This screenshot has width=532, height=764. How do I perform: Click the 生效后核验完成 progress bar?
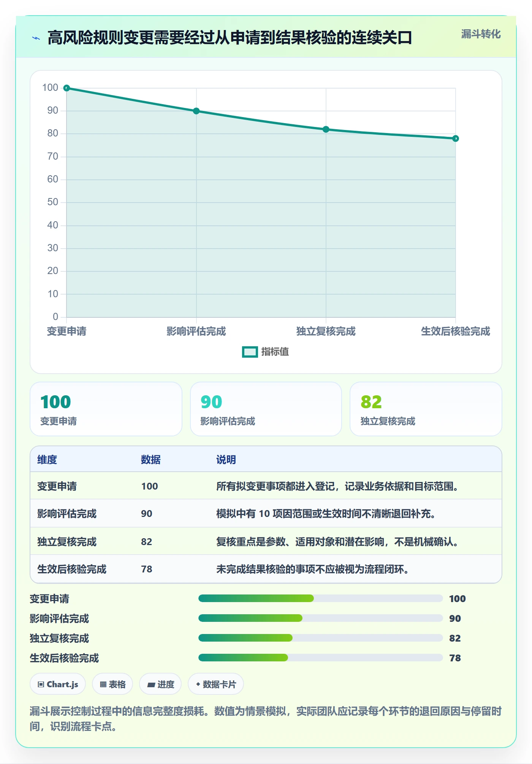pos(320,658)
